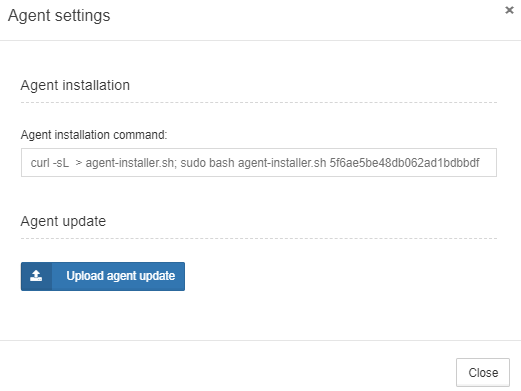Click the Upload agent update button
This screenshot has width=521, height=391.
(103, 276)
